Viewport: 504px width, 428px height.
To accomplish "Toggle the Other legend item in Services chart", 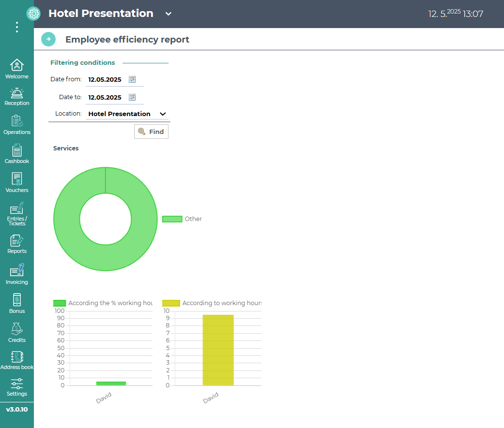I will 182,219.
